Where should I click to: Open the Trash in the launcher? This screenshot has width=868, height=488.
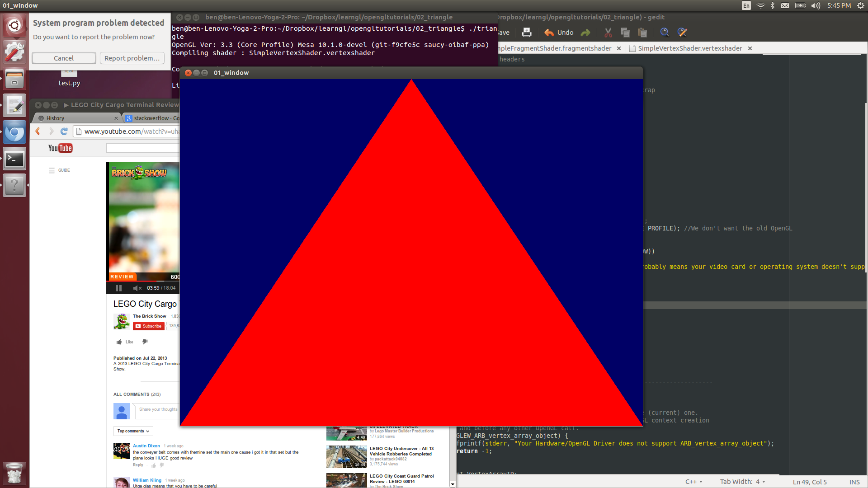click(14, 473)
